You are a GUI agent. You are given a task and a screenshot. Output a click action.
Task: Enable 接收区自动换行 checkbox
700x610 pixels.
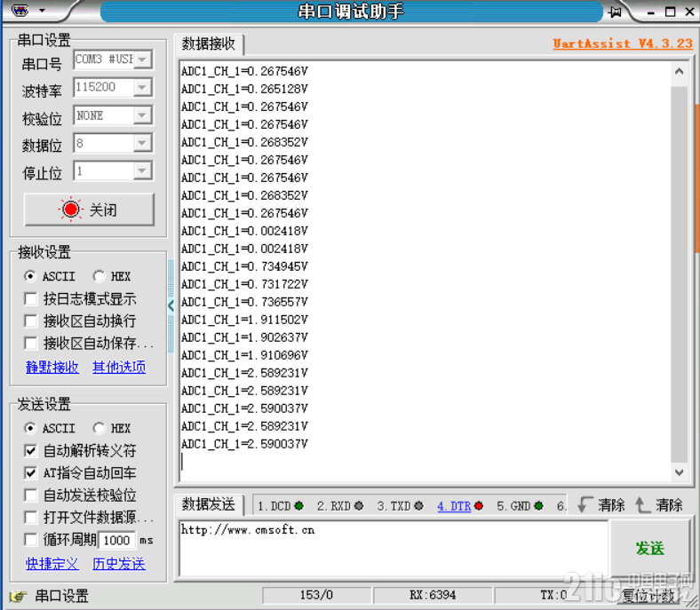coord(30,321)
